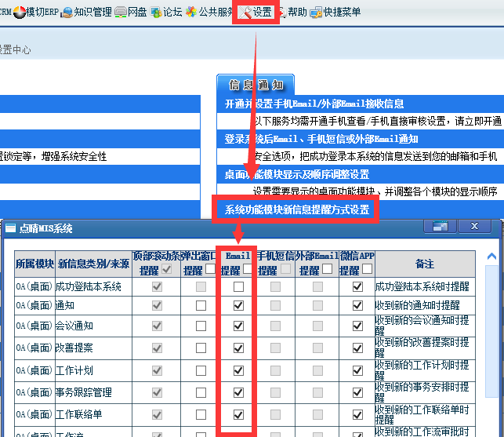Check the Email column header select-all checkbox
Screen dimensions: 504x437
[x=248, y=269]
